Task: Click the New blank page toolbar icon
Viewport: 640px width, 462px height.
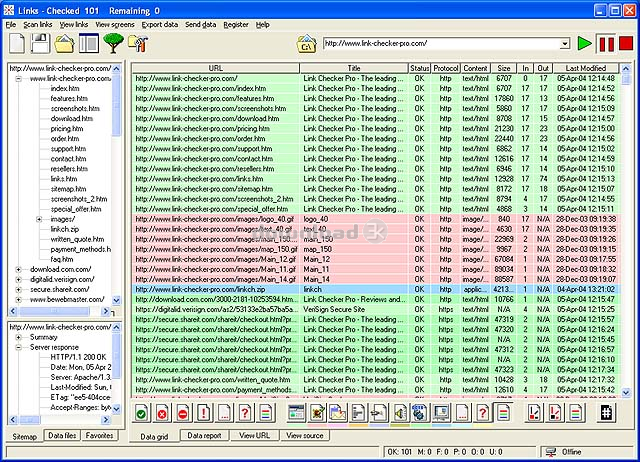Action: click(17, 43)
